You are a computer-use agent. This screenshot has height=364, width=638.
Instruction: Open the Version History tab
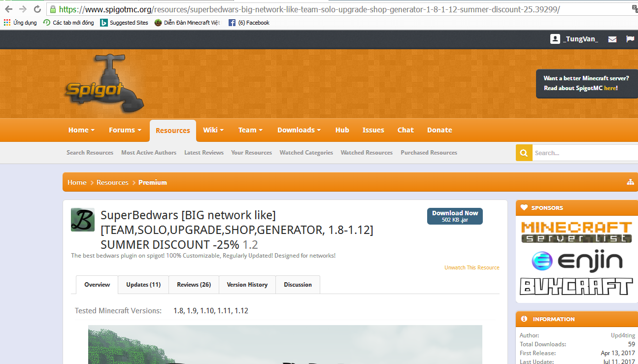tap(247, 285)
